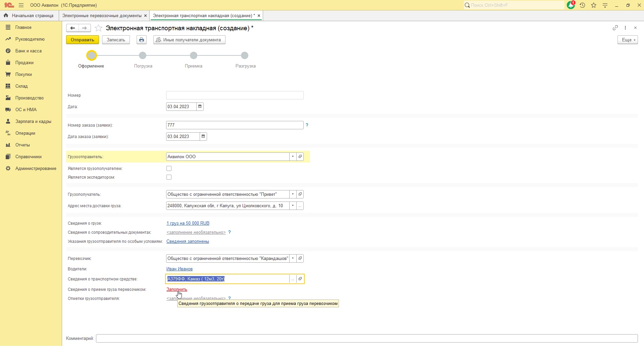644x357 pixels.
Task: Close the form with the X icon
Action: [635, 28]
